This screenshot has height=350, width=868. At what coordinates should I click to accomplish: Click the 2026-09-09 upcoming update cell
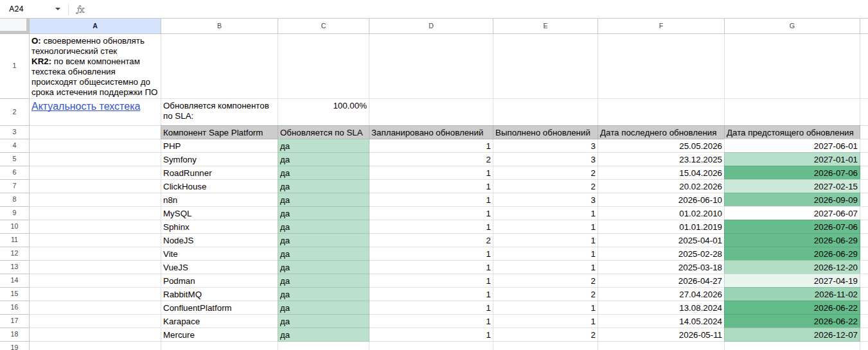pos(792,200)
